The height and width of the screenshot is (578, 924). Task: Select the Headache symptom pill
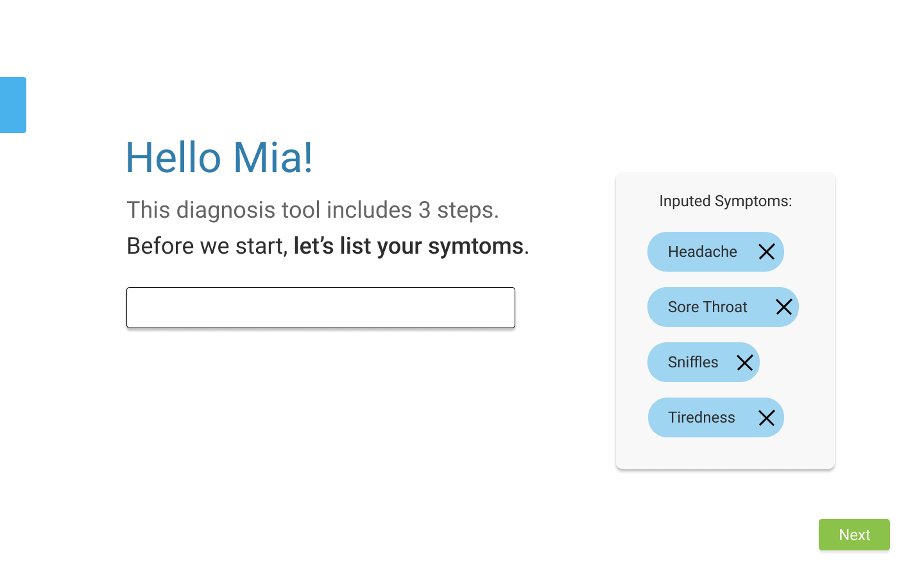[x=701, y=252]
